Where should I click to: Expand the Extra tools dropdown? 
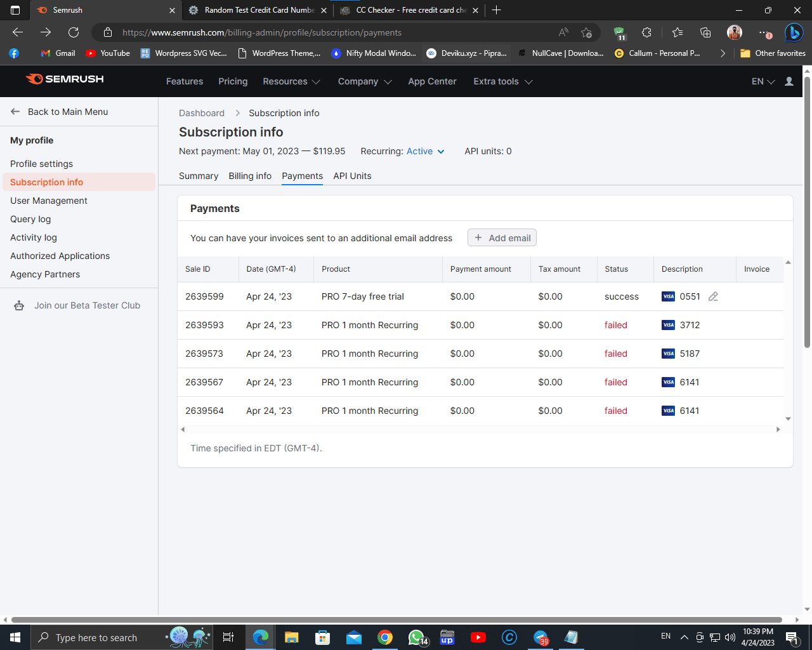click(502, 81)
